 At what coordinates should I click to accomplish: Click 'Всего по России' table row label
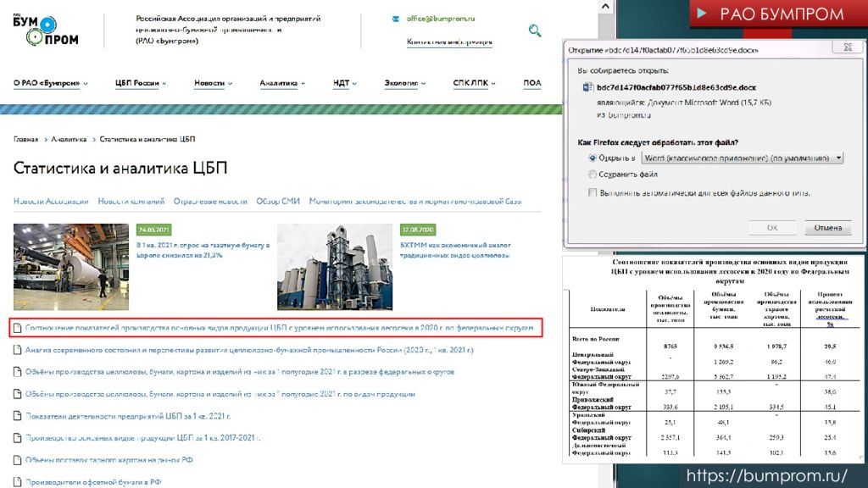click(x=595, y=339)
